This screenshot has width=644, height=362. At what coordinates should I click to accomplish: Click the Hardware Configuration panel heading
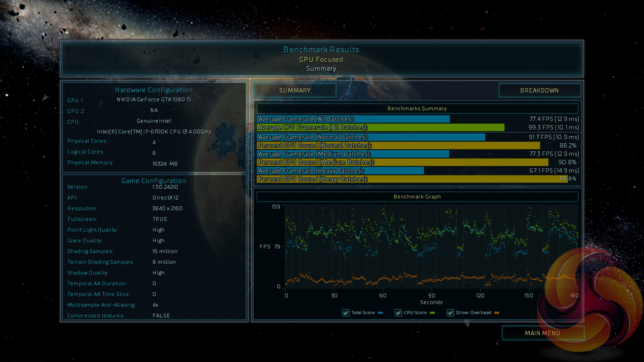tap(153, 90)
